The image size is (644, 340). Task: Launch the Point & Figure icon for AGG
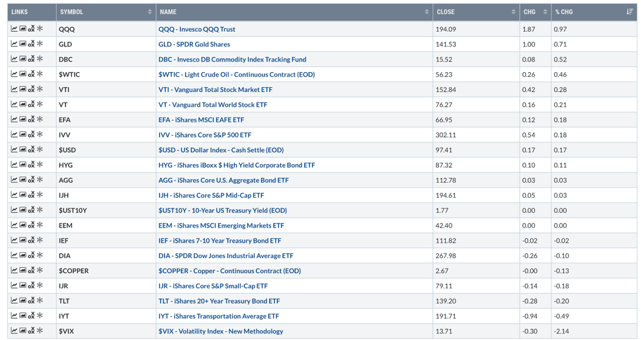tap(31, 180)
